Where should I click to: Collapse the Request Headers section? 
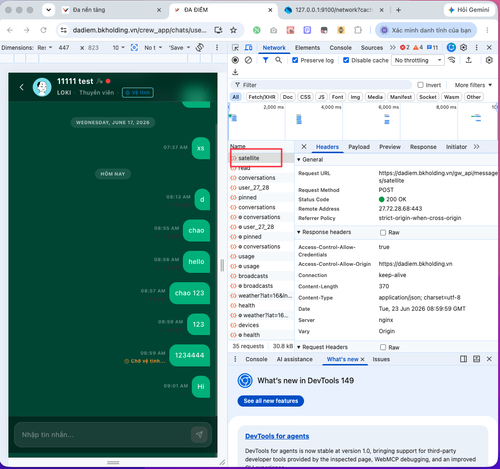click(x=322, y=347)
